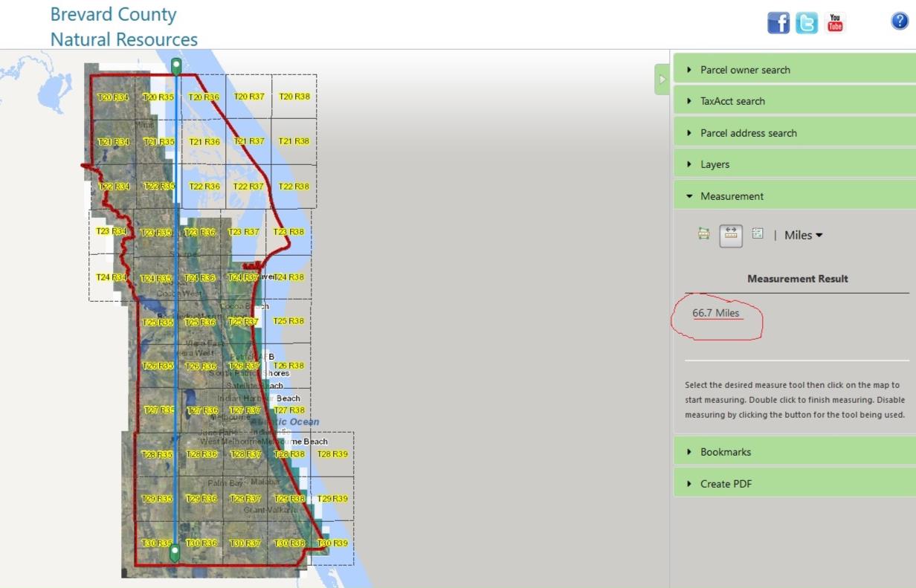The width and height of the screenshot is (916, 588).
Task: Click the T27 R38 grid label
Action: pos(288,410)
